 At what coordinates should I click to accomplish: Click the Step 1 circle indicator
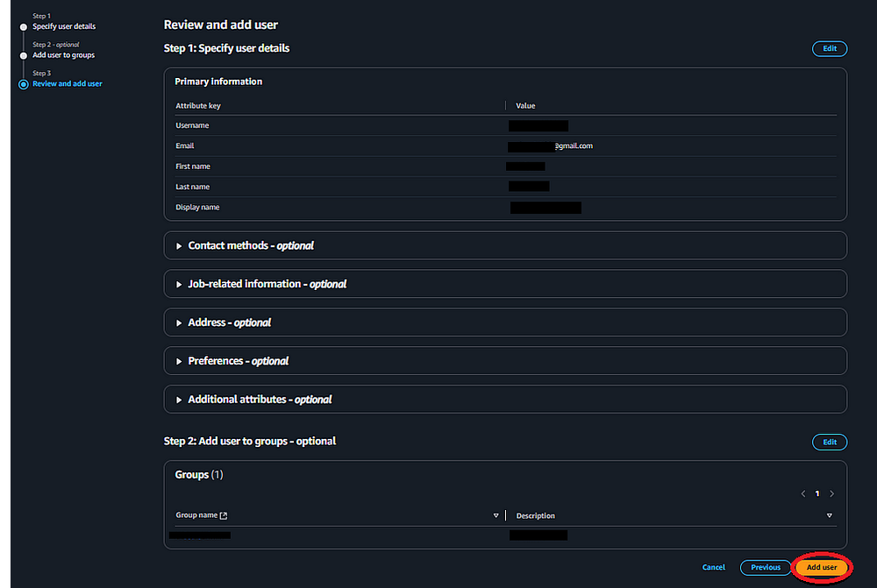pyautogui.click(x=24, y=26)
